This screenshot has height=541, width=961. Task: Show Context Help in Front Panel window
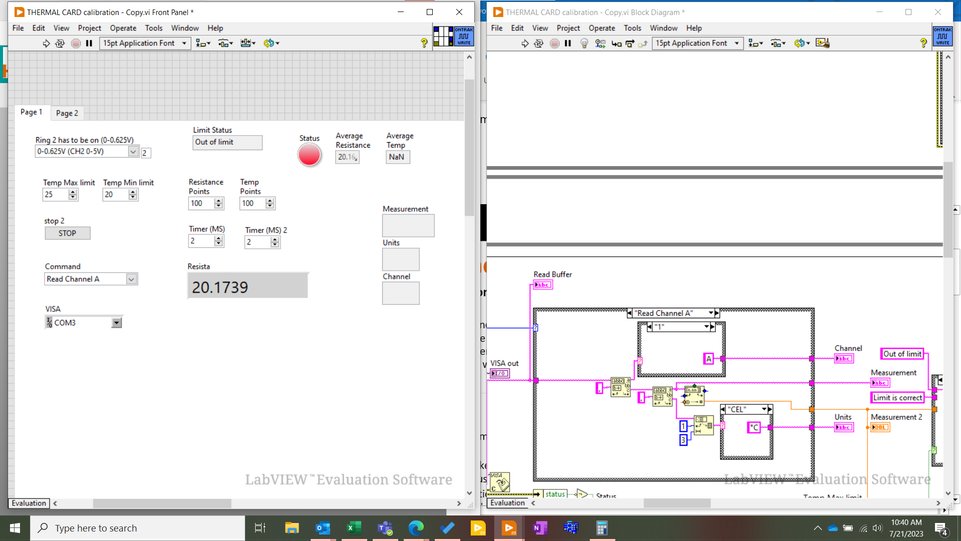click(x=424, y=43)
